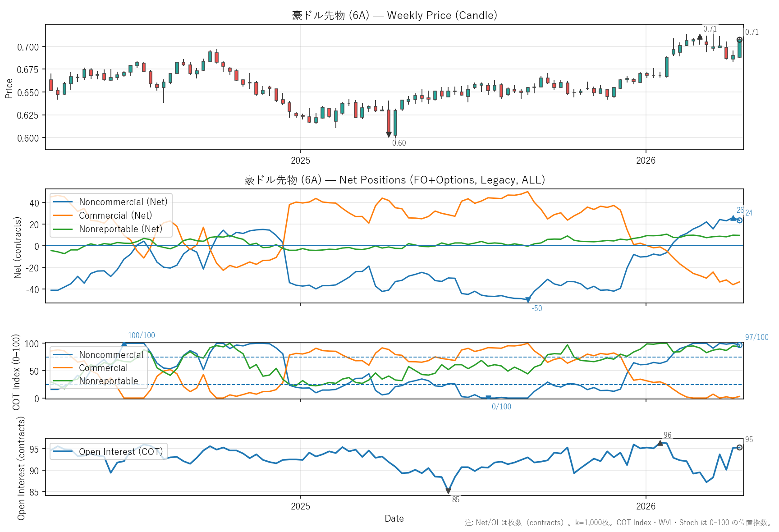Click the 0/100 COT Index bottom marker

coord(488,398)
